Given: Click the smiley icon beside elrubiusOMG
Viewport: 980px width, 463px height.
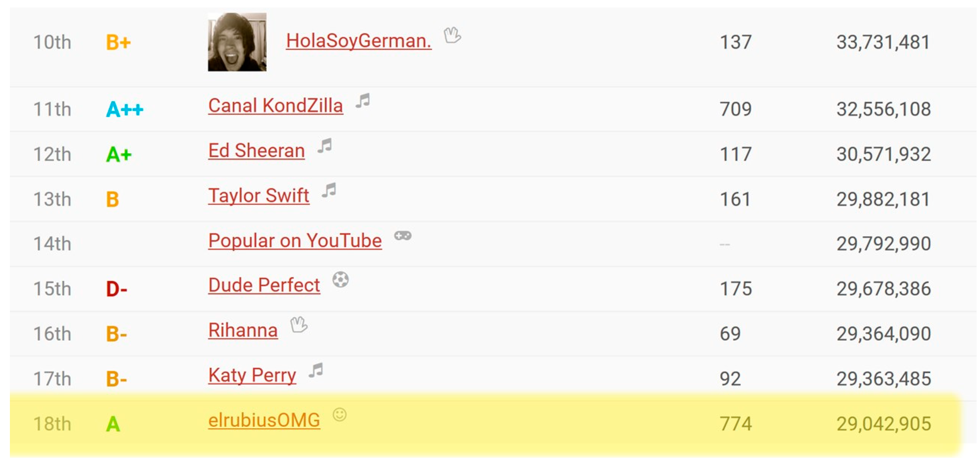Looking at the screenshot, I should point(339,415).
